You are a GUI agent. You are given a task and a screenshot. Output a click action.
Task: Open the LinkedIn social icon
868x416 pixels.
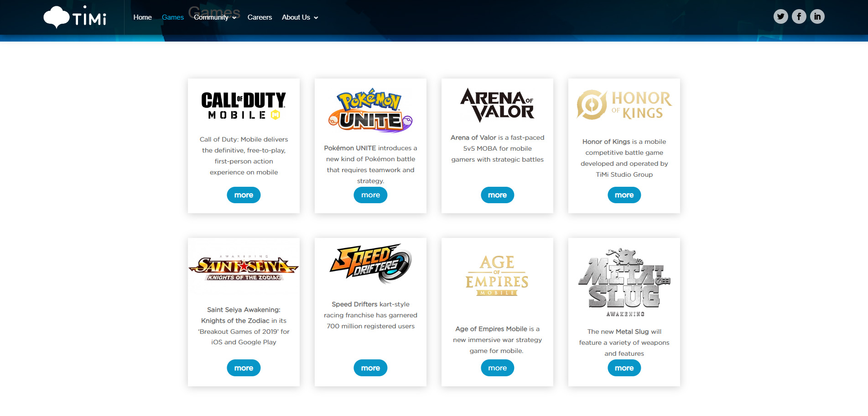(817, 16)
